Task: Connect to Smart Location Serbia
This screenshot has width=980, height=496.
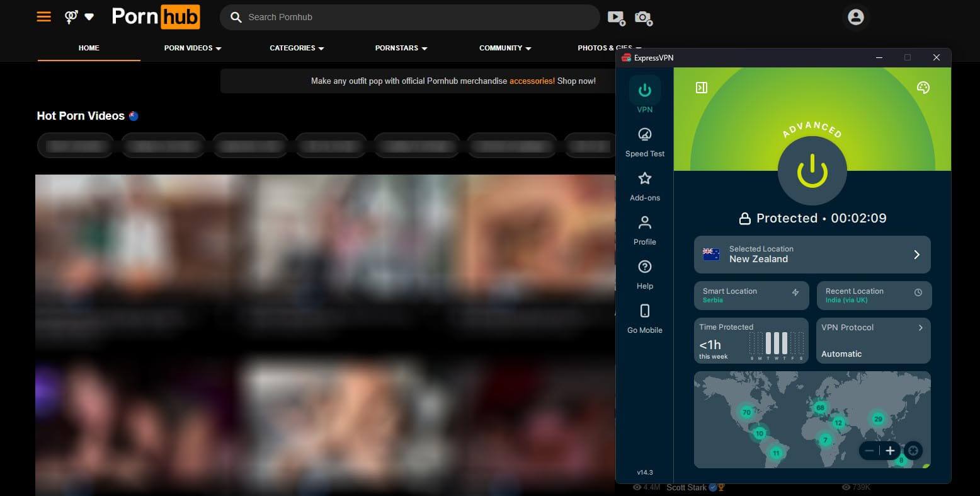Action: coord(751,296)
